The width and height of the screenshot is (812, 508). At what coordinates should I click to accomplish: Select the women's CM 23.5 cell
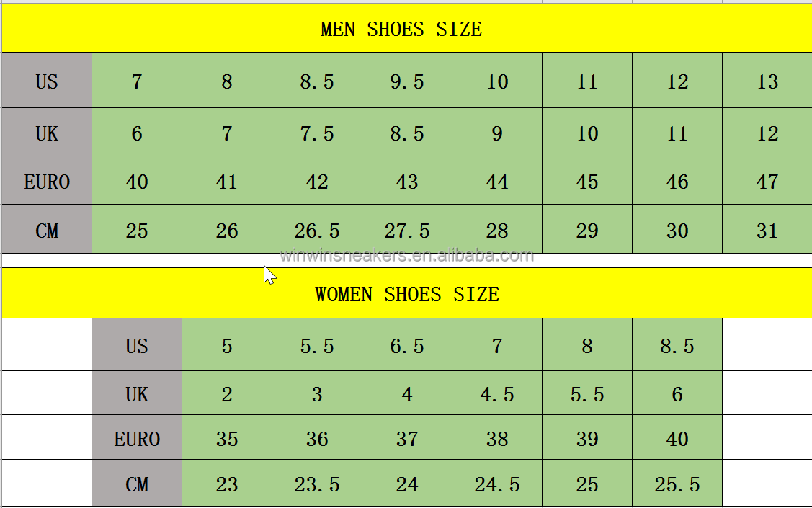click(x=317, y=484)
